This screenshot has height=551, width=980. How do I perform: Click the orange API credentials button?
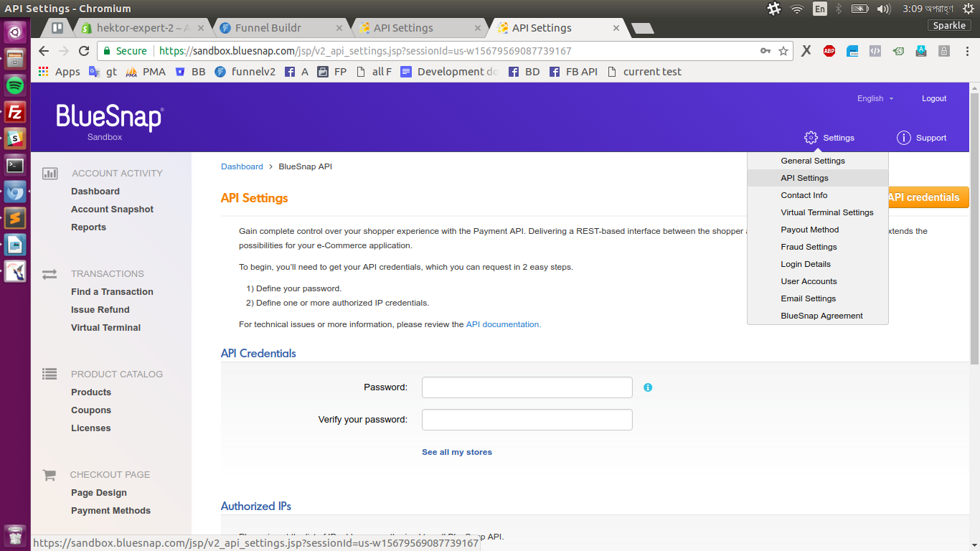[928, 197]
